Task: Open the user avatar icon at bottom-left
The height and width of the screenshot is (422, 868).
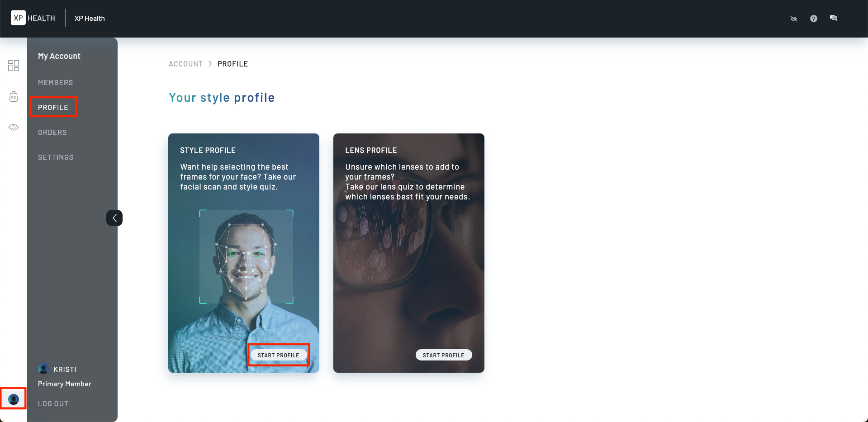Action: coord(14,399)
